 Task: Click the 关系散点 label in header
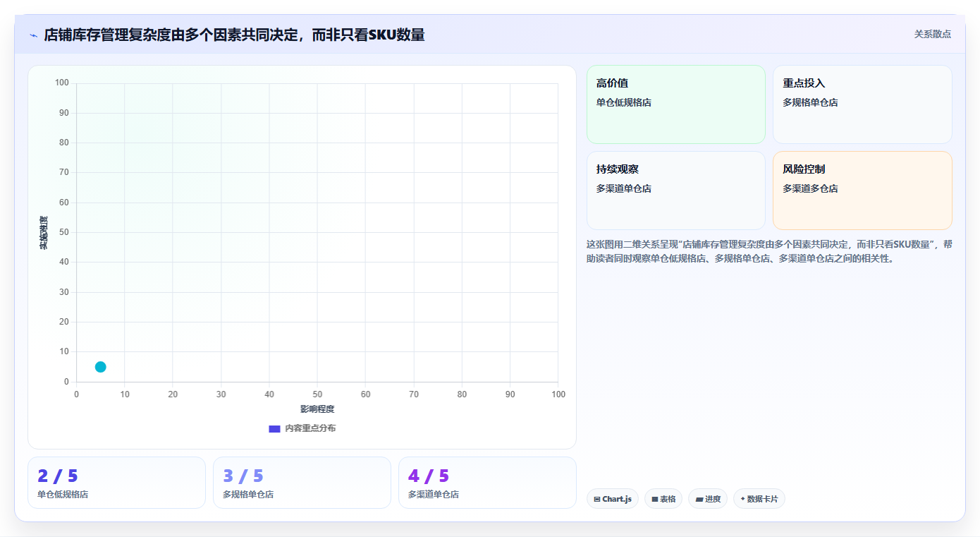point(933,34)
